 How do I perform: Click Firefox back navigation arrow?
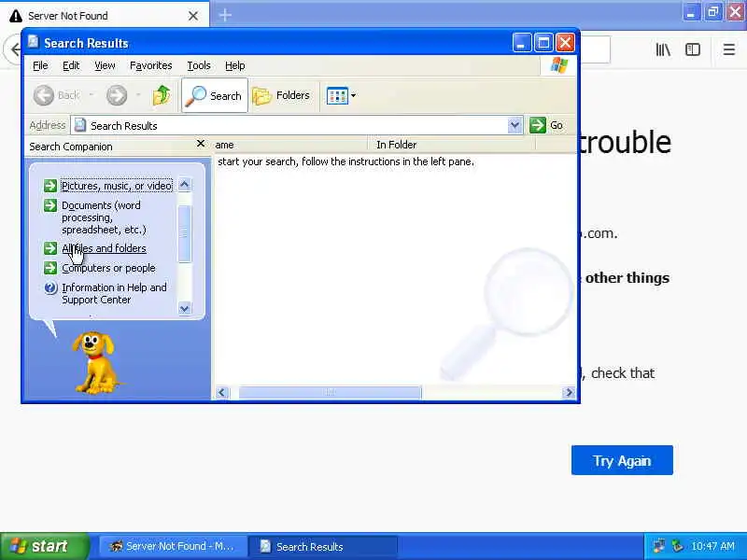coord(14,49)
